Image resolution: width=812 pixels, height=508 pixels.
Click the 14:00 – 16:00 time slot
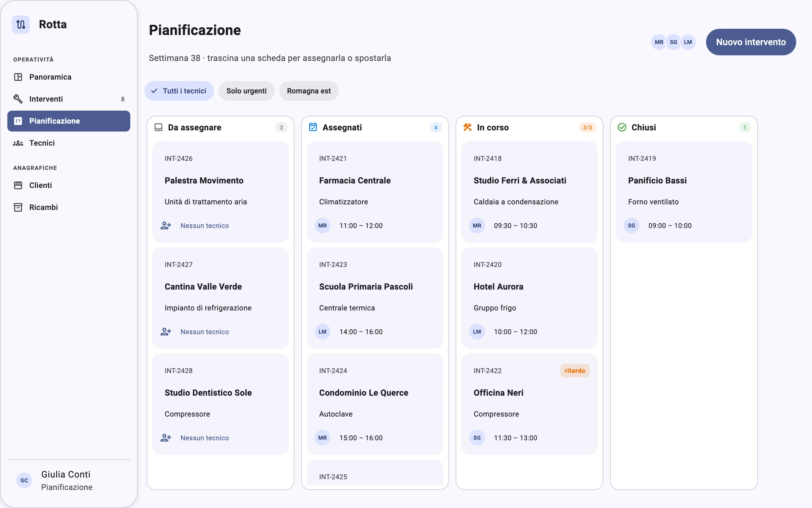coord(361,332)
